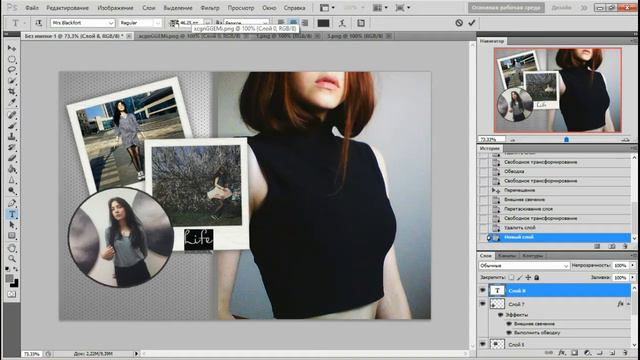Create new snapshot in History panel
Screen dimensions: 640x360
pyautogui.click(x=611, y=246)
